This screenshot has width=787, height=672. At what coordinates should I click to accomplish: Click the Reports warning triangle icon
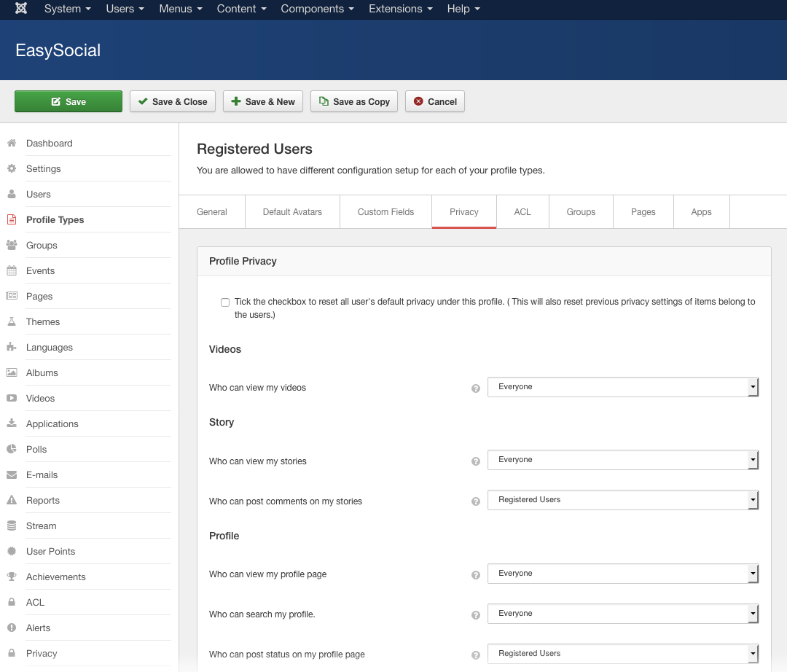(x=12, y=500)
